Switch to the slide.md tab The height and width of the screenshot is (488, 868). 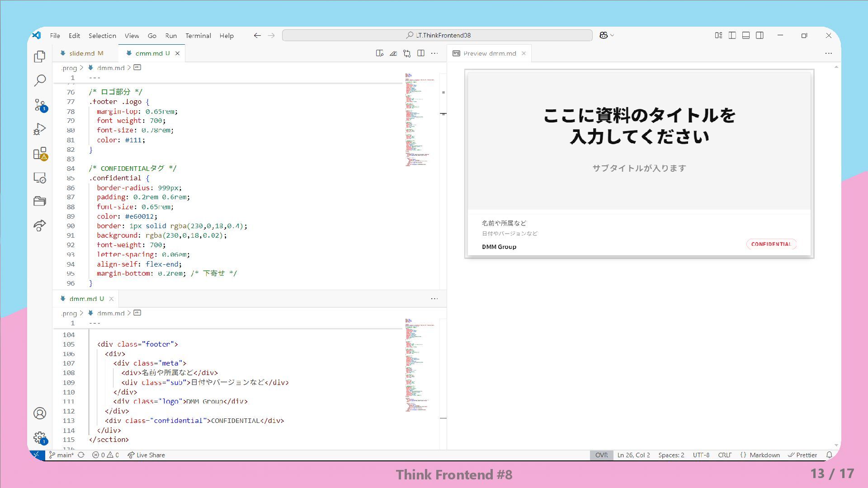82,53
